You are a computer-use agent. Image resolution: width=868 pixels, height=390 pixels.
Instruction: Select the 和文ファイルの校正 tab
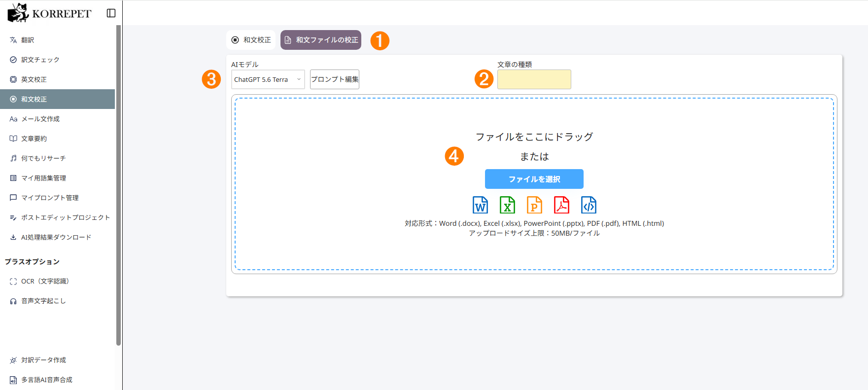tap(321, 40)
